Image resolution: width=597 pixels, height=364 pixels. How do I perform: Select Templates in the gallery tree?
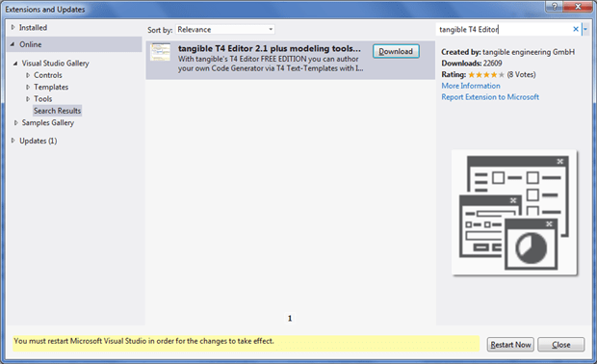click(x=51, y=88)
